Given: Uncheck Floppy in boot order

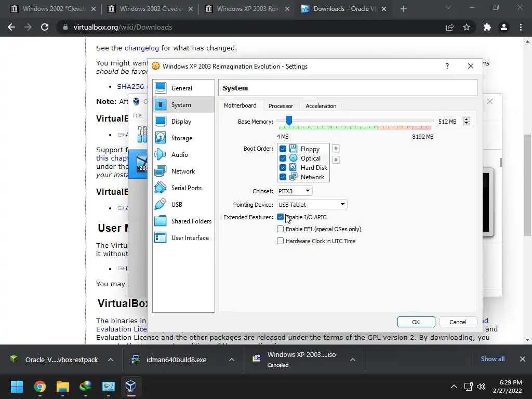Looking at the screenshot, I should pyautogui.click(x=283, y=149).
